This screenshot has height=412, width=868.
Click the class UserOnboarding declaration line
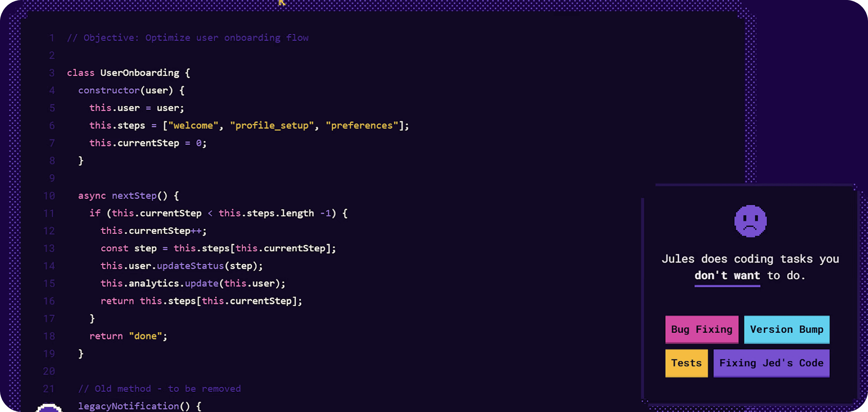tap(128, 73)
